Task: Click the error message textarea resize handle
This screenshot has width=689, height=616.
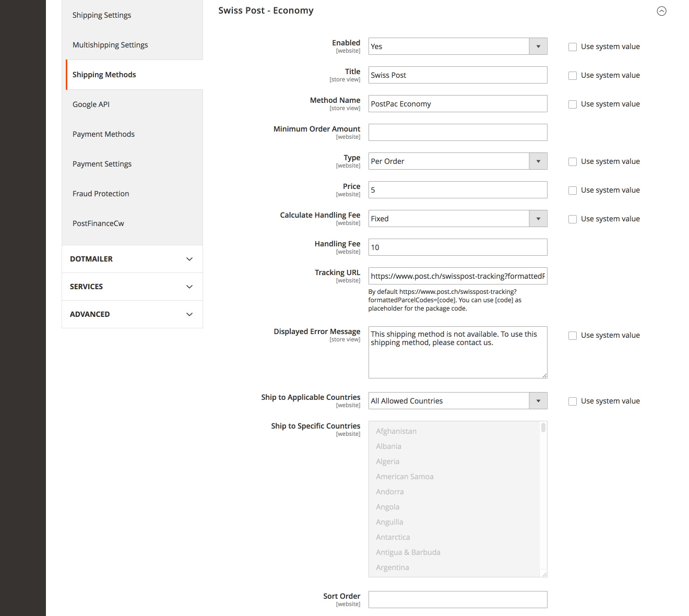Action: (544, 375)
